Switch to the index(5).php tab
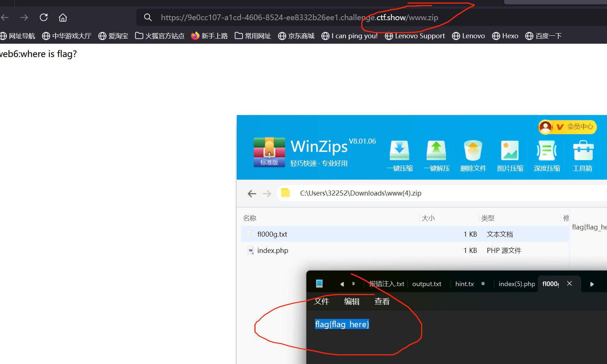This screenshot has width=607, height=364. coord(516,284)
